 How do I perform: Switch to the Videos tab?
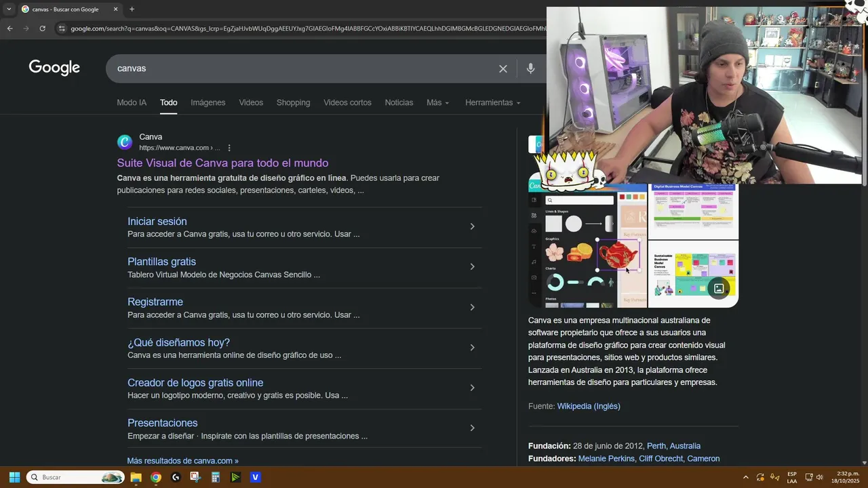point(251,102)
